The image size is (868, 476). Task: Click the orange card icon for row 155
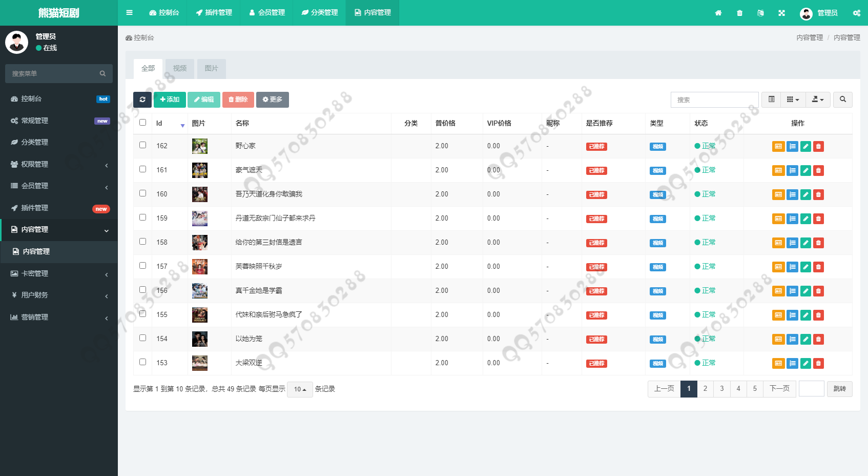[778, 315]
